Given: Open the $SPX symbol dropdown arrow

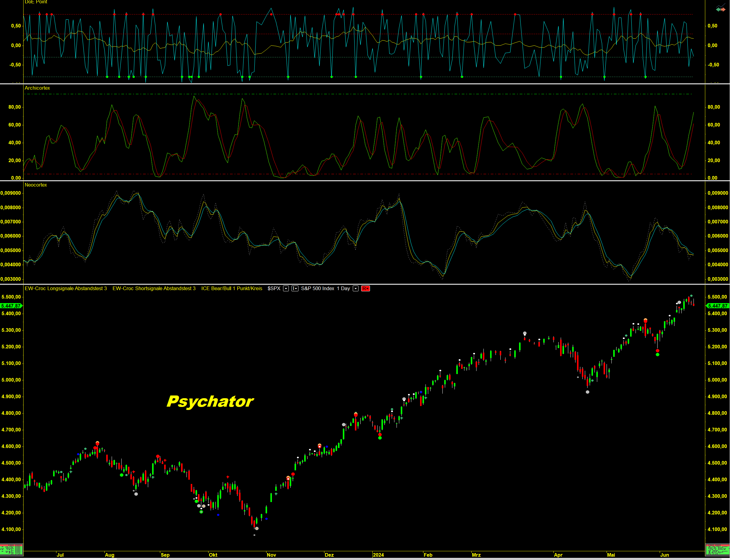Looking at the screenshot, I should 286,289.
